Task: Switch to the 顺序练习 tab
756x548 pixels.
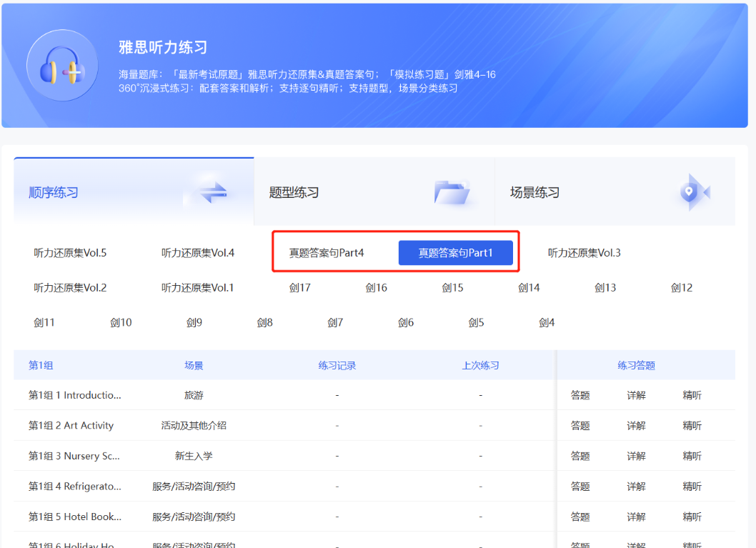Action: point(134,191)
